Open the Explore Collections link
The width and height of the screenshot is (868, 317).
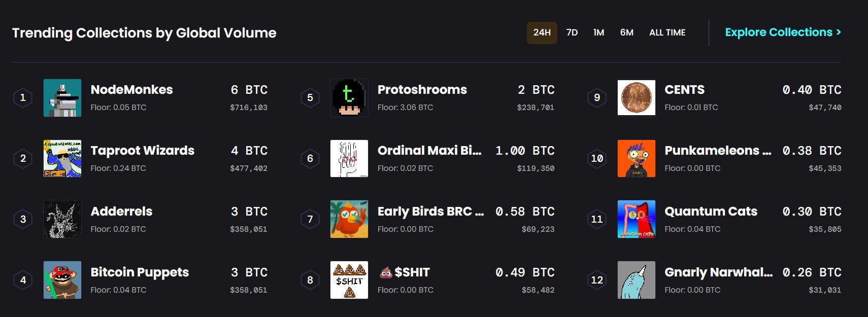(783, 32)
